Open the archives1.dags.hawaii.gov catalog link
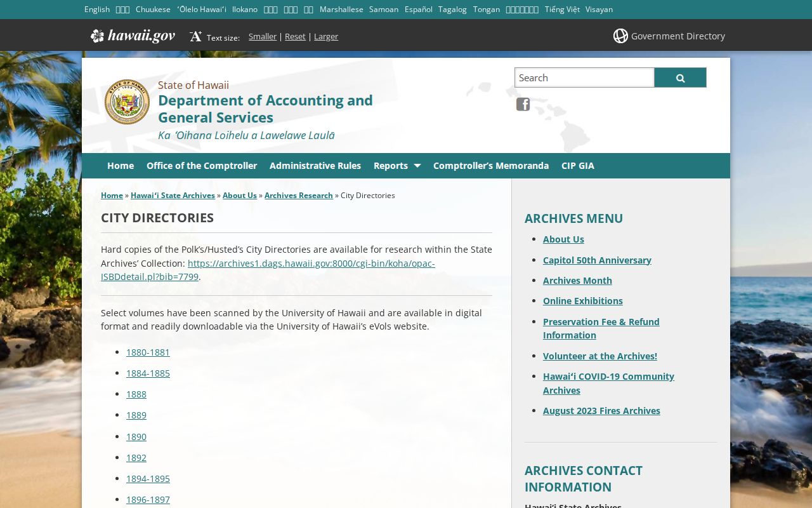 (268, 270)
